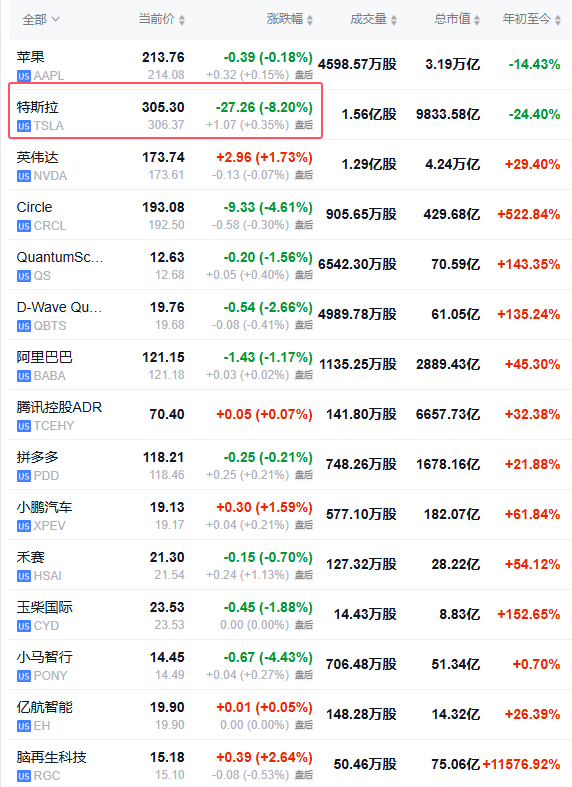Select the QuantumSc... QS row
The image size is (572, 787).
290,265
